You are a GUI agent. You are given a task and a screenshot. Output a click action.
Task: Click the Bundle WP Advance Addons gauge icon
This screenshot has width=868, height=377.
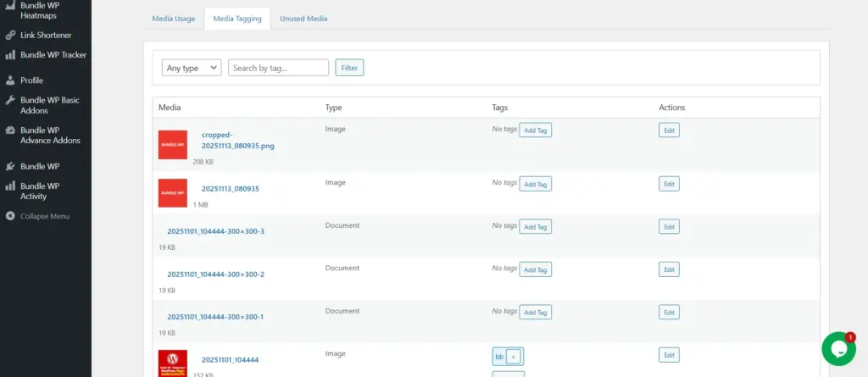click(x=10, y=130)
